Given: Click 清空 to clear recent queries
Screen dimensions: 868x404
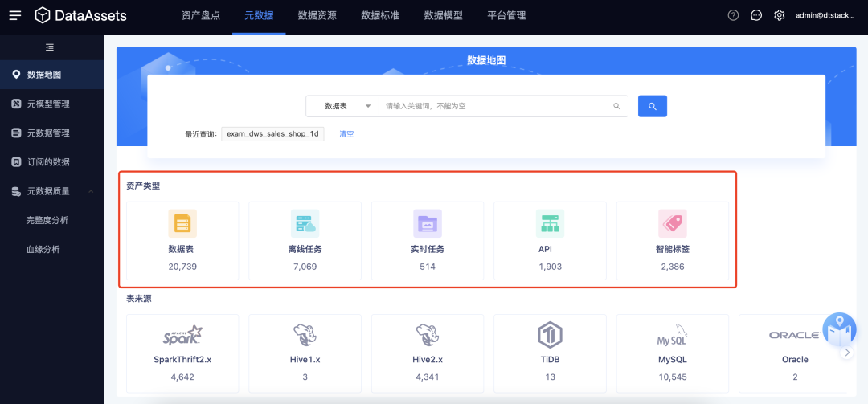Looking at the screenshot, I should (346, 134).
